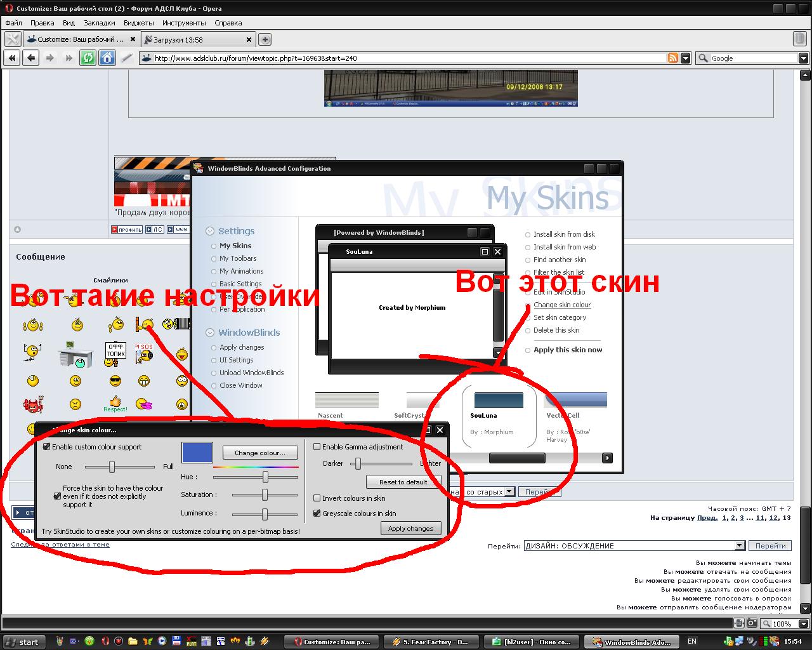Click the Google search magnifier icon
This screenshot has height=650, width=812.
click(703, 58)
